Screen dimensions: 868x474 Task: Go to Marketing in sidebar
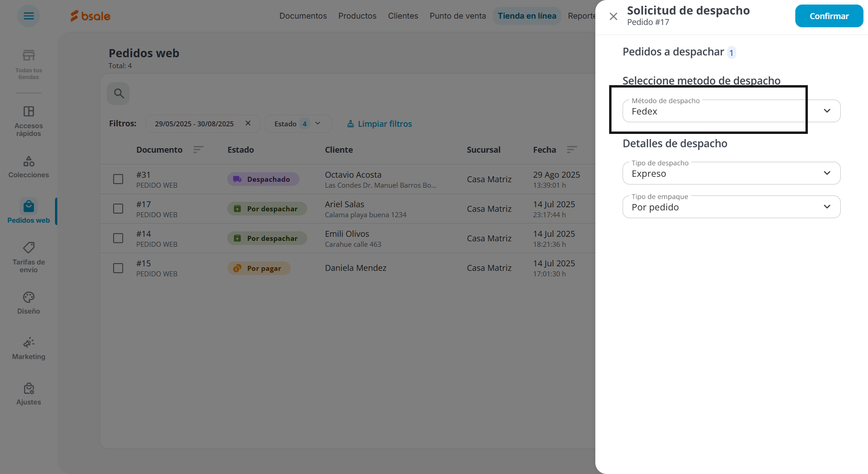tap(29, 349)
